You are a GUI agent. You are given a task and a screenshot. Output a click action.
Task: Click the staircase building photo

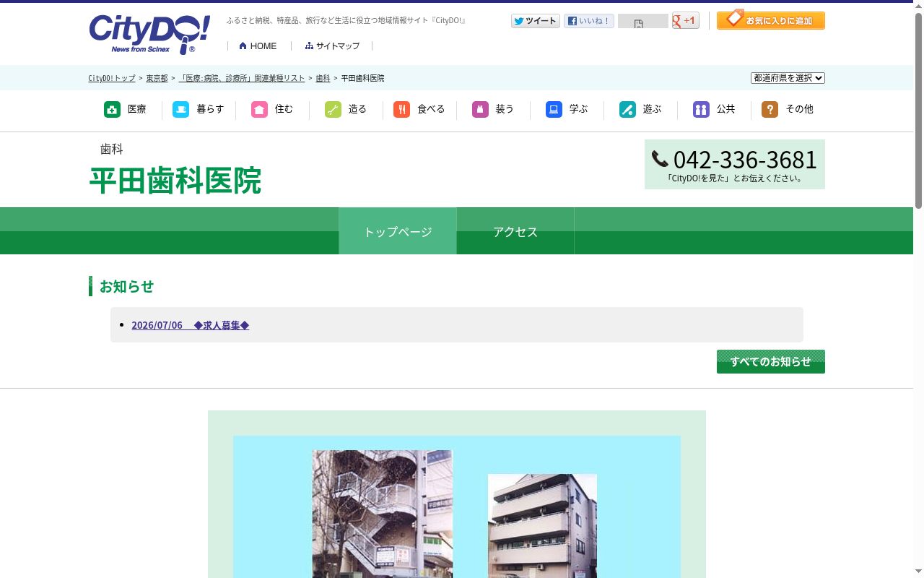click(383, 514)
